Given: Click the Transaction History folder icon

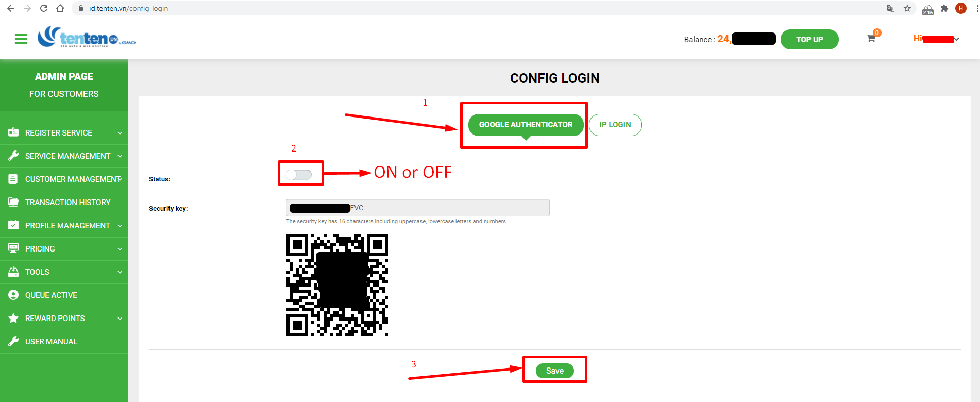Looking at the screenshot, I should tap(13, 202).
